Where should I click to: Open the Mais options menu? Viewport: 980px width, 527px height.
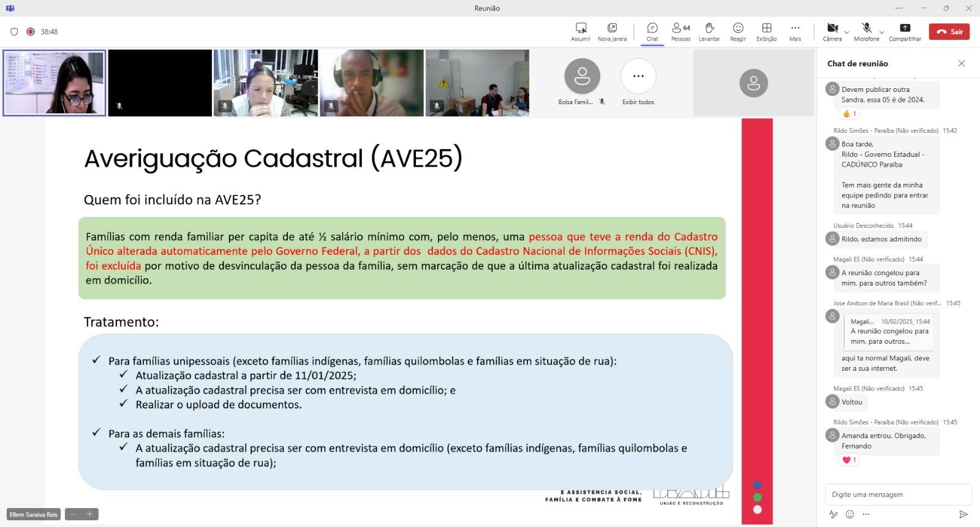click(795, 32)
